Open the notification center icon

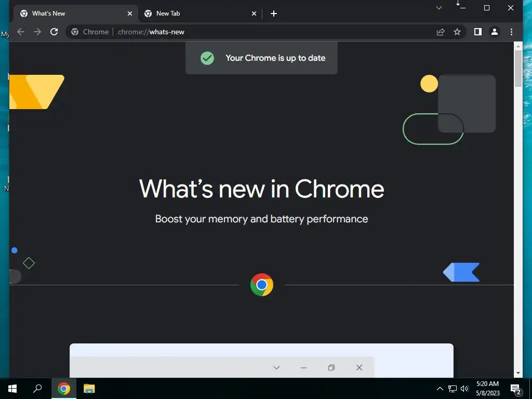(516, 389)
